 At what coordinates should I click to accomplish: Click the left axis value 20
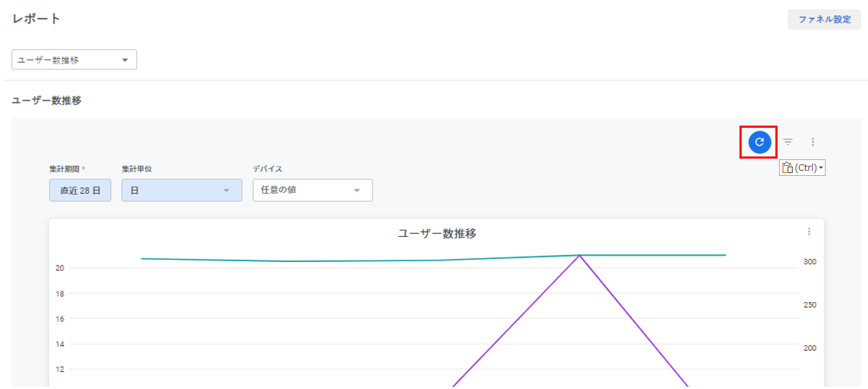(x=60, y=268)
